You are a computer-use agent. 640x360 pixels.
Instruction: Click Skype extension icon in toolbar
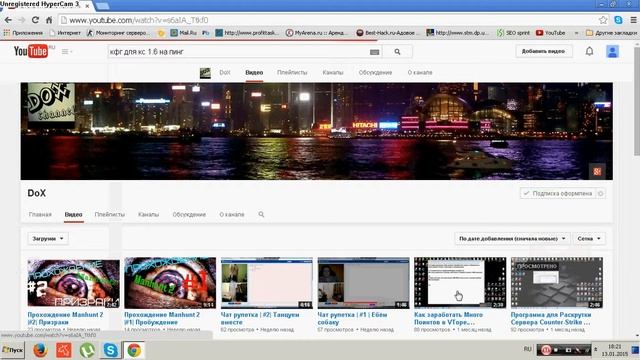click(x=618, y=20)
